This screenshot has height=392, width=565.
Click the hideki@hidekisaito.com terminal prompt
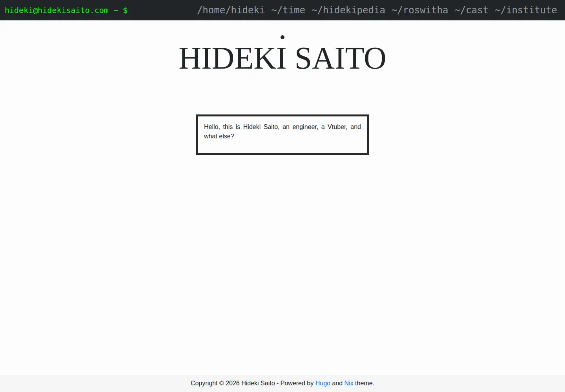pos(66,10)
